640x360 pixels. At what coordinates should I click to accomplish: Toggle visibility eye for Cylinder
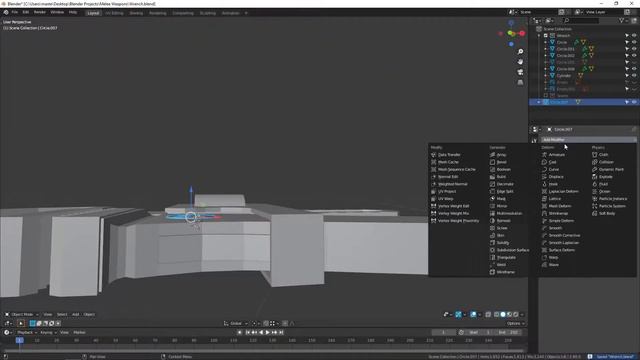(634, 76)
